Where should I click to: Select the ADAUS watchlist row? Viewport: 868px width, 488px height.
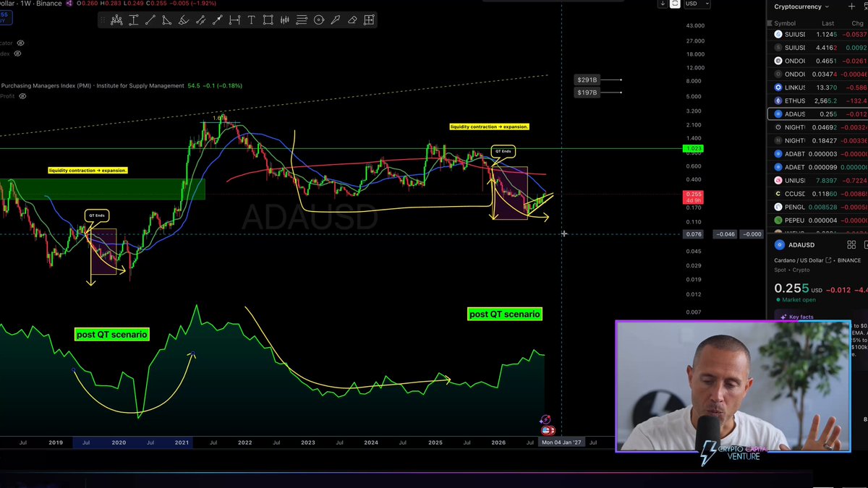[x=817, y=114]
